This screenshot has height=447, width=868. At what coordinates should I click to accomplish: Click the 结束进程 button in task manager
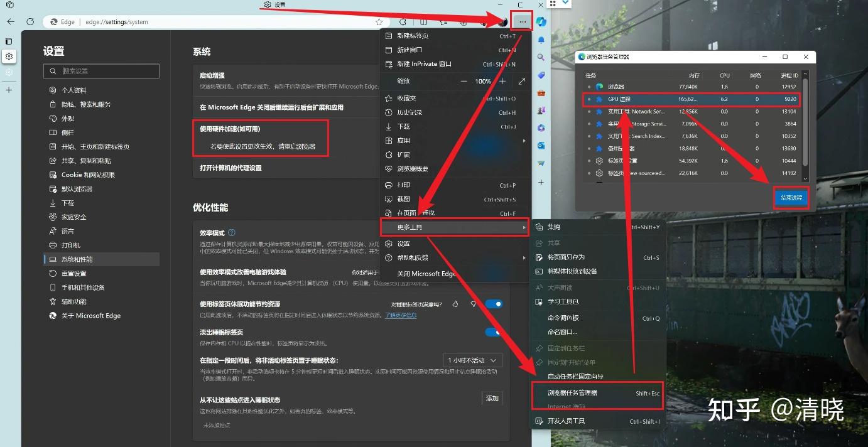[x=791, y=197]
